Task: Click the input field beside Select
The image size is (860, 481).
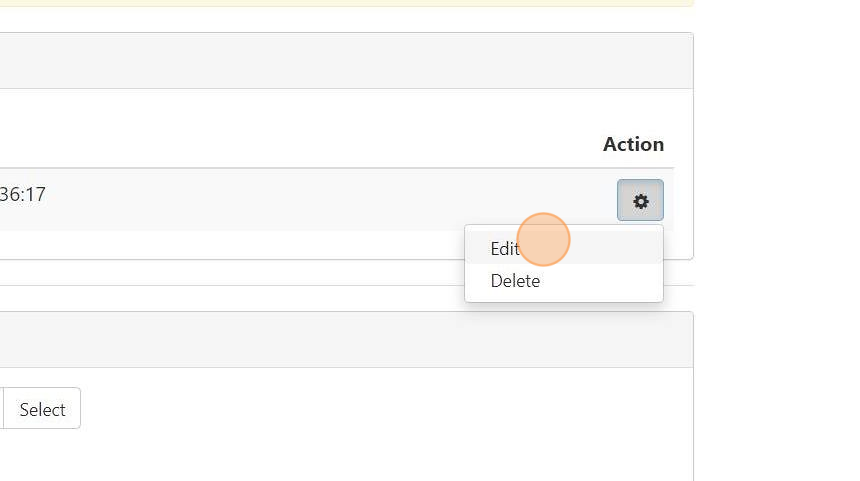Action: (x=2, y=409)
